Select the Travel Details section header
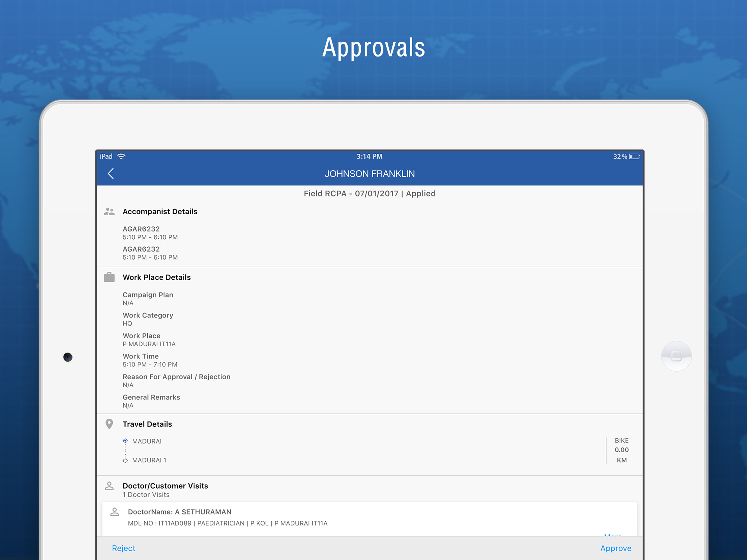The image size is (747, 560). (147, 424)
